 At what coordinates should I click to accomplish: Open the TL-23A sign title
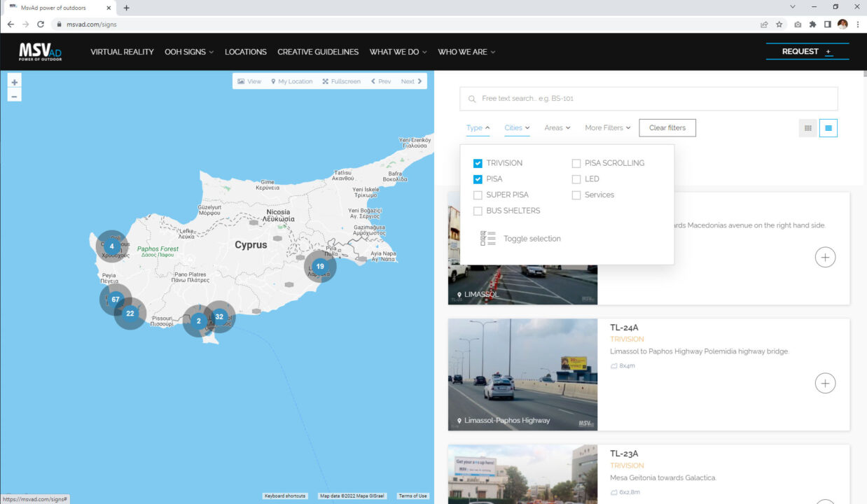click(x=624, y=454)
